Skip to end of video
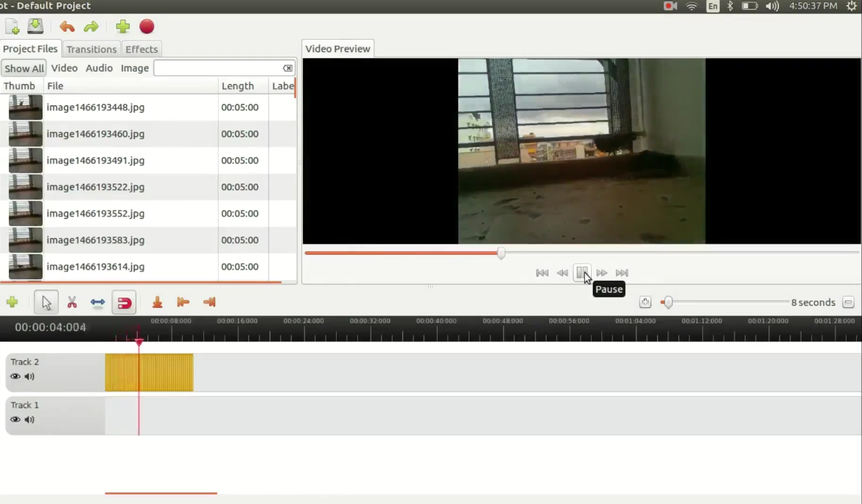 click(622, 273)
